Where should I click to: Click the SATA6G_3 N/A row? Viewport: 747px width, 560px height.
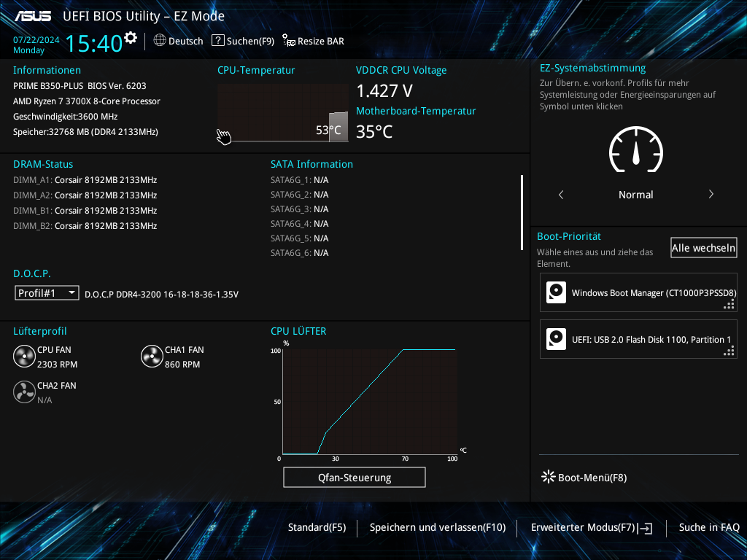tap(300, 209)
